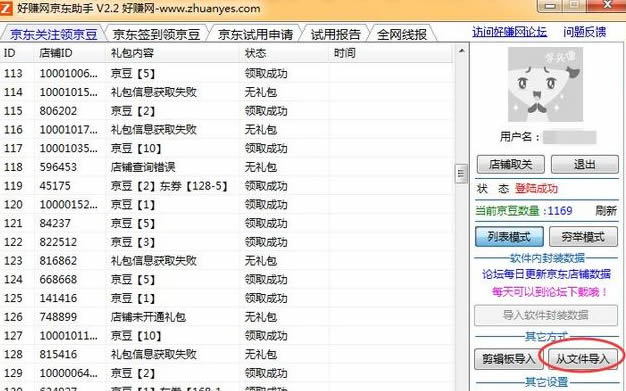The width and height of the screenshot is (626, 391).
Task: Click the 时间 column header
Action: click(391, 53)
